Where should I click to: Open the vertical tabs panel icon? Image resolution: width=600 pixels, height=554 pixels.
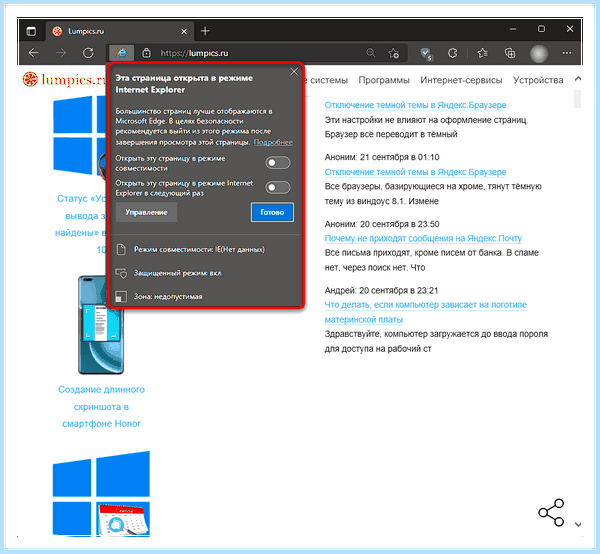(31, 31)
